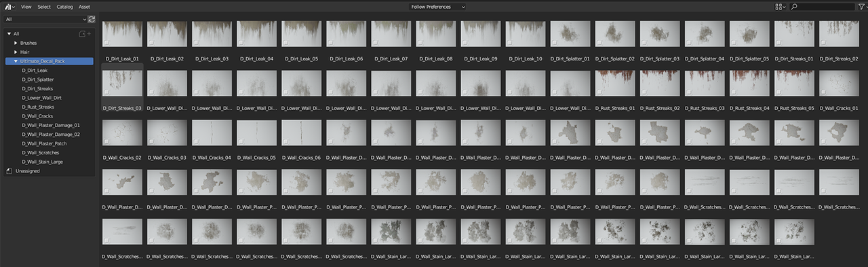Select the D_Wall_Cracks_06 asset thumbnail

point(301,133)
